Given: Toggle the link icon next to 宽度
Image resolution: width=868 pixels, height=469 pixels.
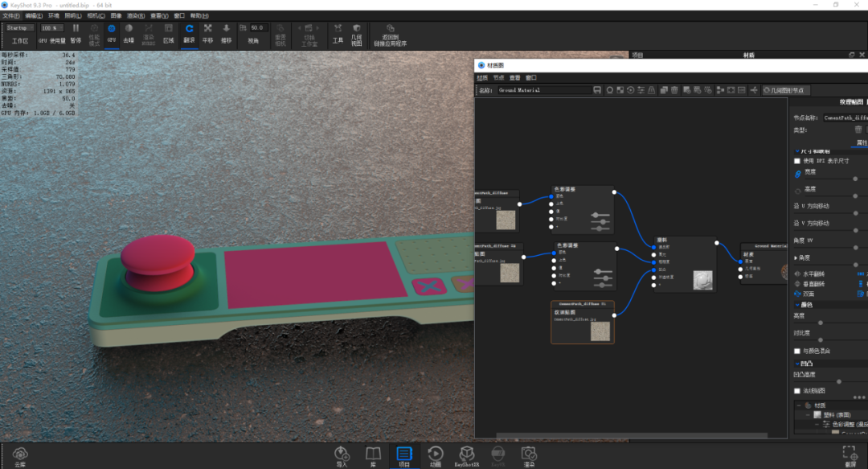Looking at the screenshot, I should 798,174.
